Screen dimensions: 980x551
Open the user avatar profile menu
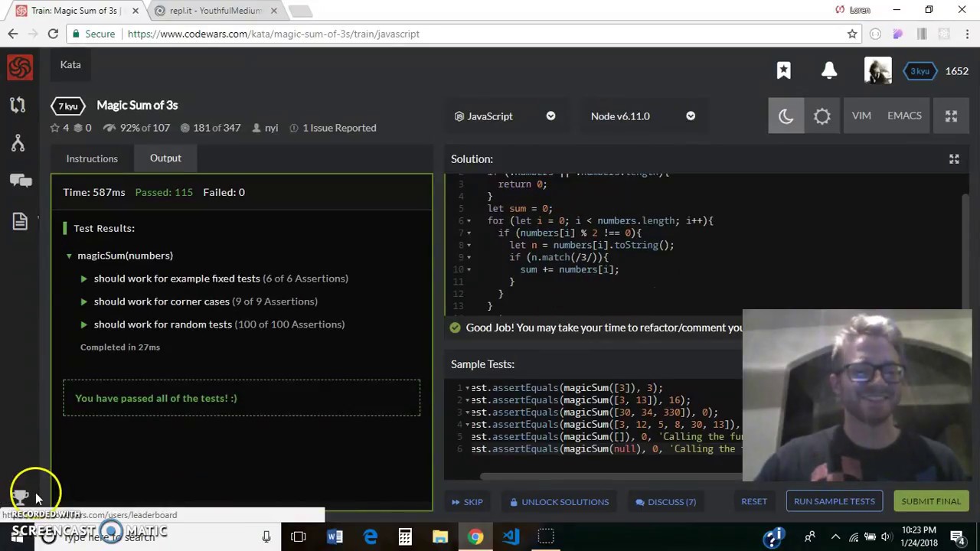click(x=878, y=70)
